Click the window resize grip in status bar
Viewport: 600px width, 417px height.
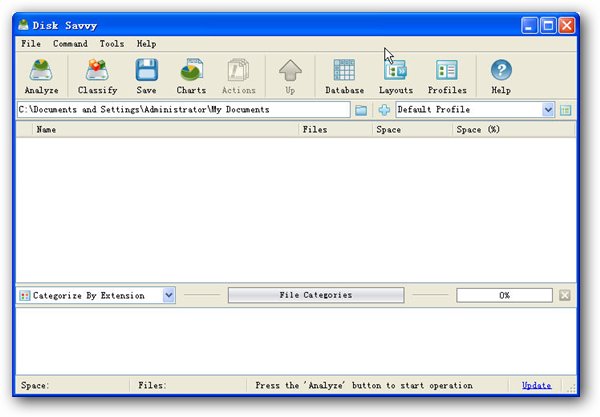571,388
